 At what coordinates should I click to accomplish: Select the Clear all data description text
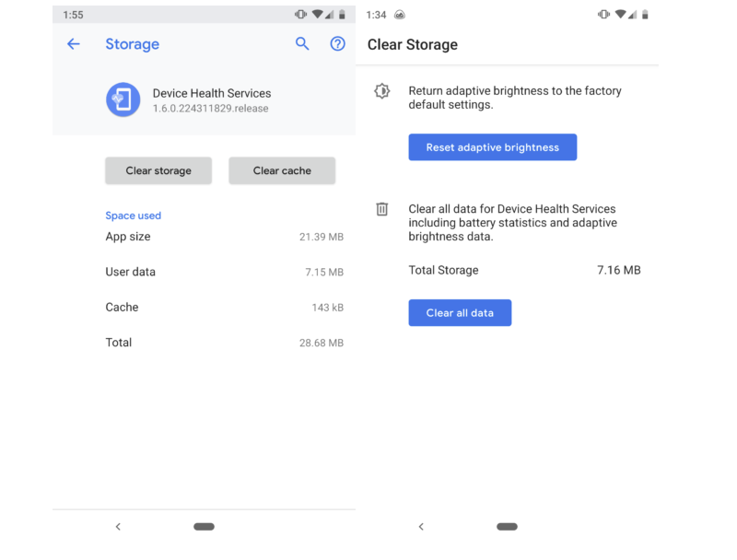coord(513,223)
